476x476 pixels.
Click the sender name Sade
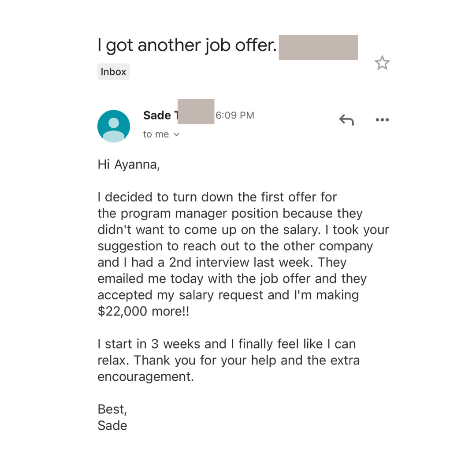pos(157,115)
